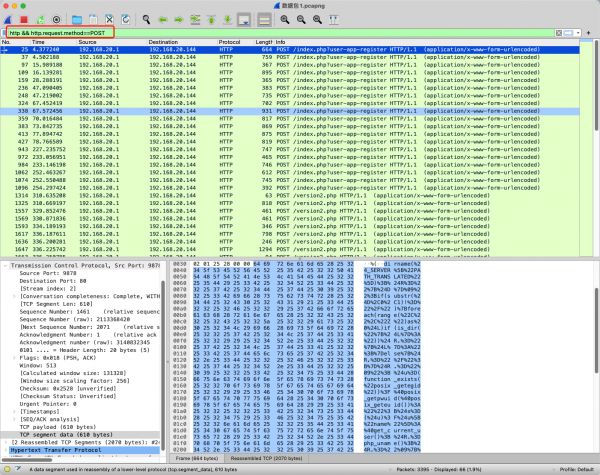
Task: Zoom in main window text
Action: 285,20
